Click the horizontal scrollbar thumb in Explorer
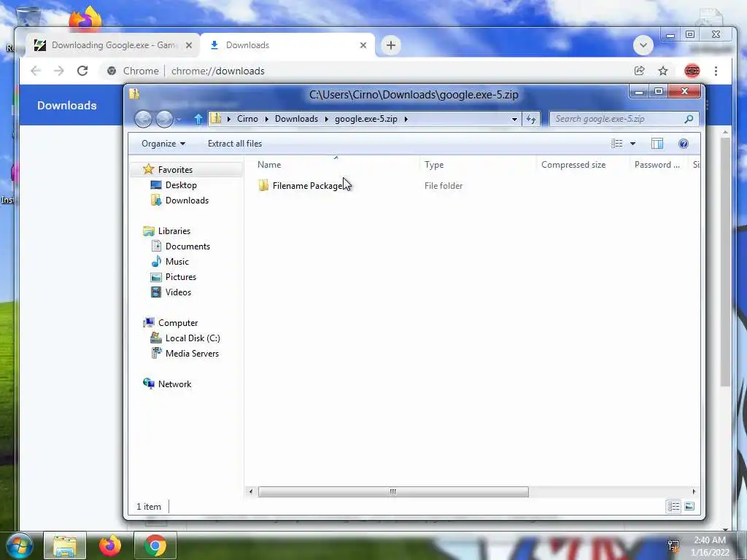The image size is (747, 560). [x=393, y=491]
